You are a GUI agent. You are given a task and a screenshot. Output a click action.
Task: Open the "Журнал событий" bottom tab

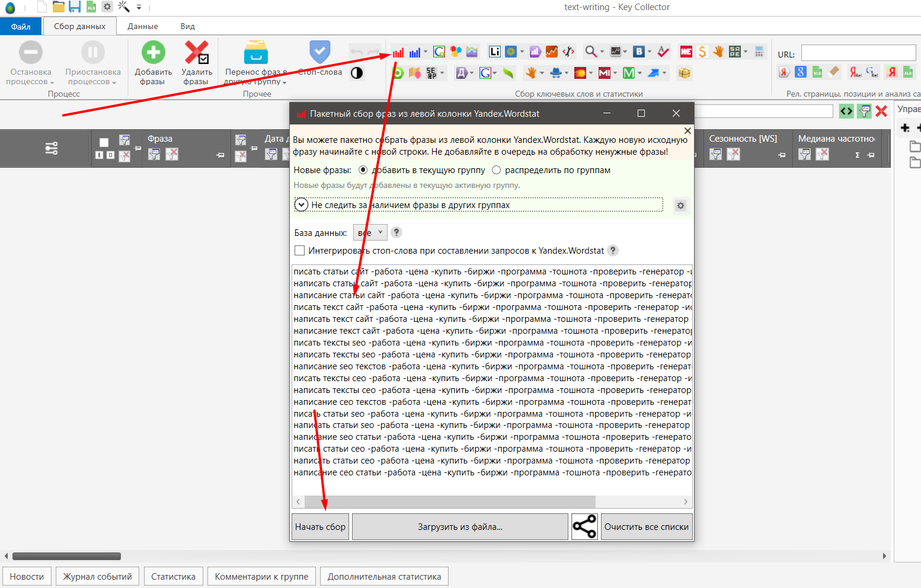click(98, 576)
